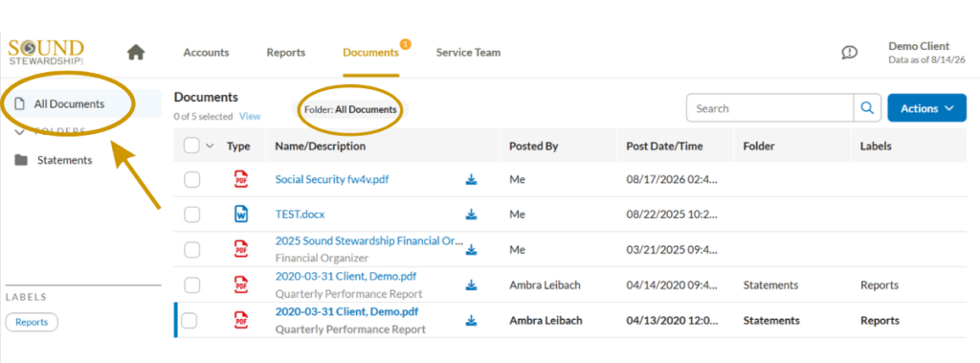Open the TEST.docx link
Image resolution: width=980 pixels, height=363 pixels.
pos(300,214)
